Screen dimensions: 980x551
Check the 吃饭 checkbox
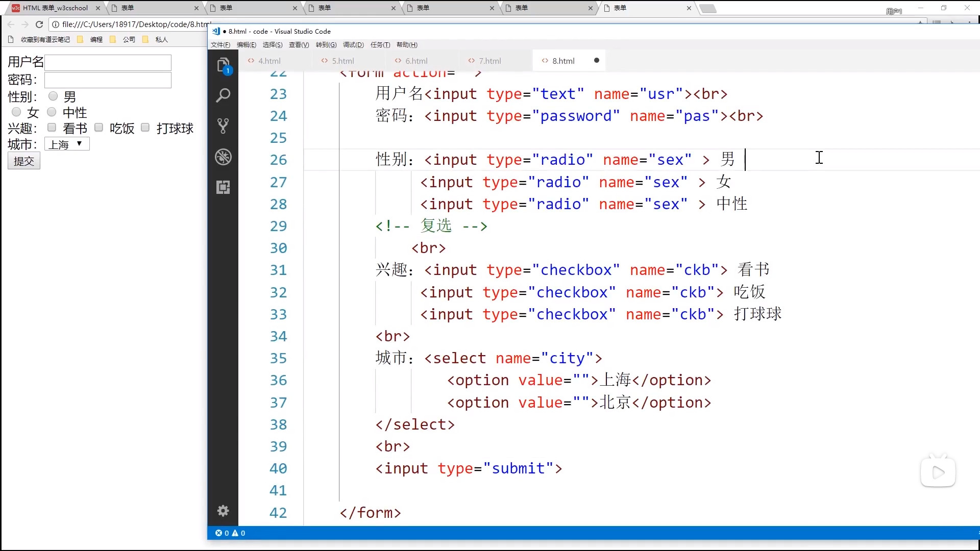point(99,128)
